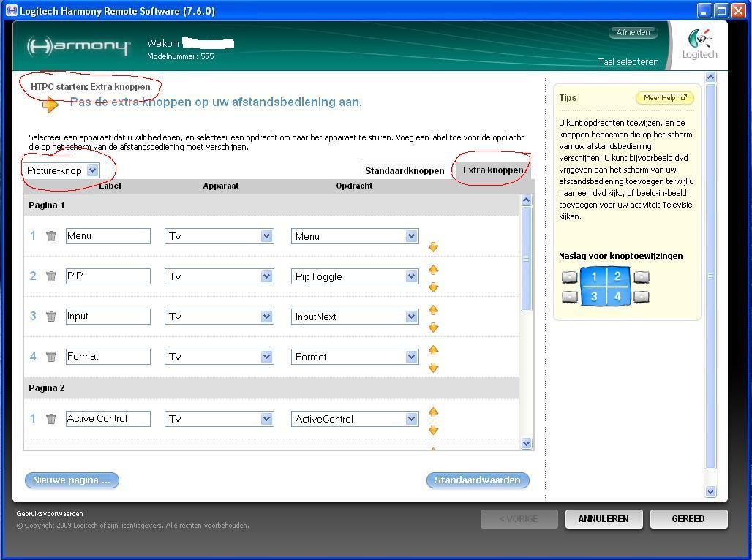Click the Pagina 2 section header
752x560 pixels.
coord(271,388)
